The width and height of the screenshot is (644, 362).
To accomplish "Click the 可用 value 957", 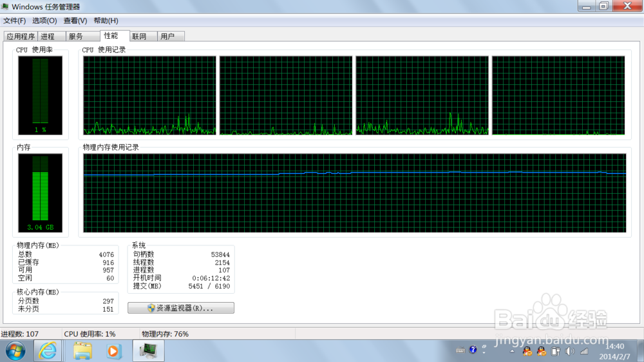I will point(108,271).
